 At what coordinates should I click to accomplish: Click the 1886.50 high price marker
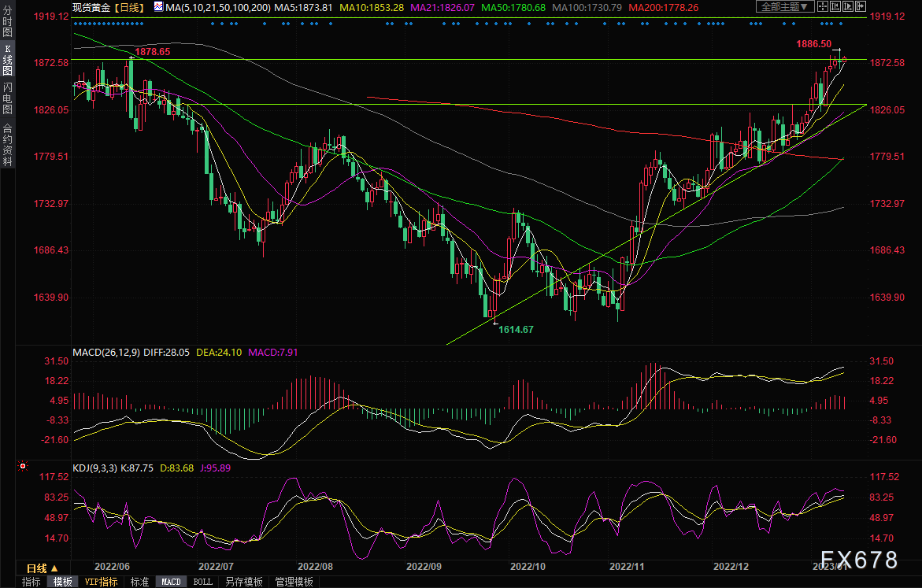point(813,44)
